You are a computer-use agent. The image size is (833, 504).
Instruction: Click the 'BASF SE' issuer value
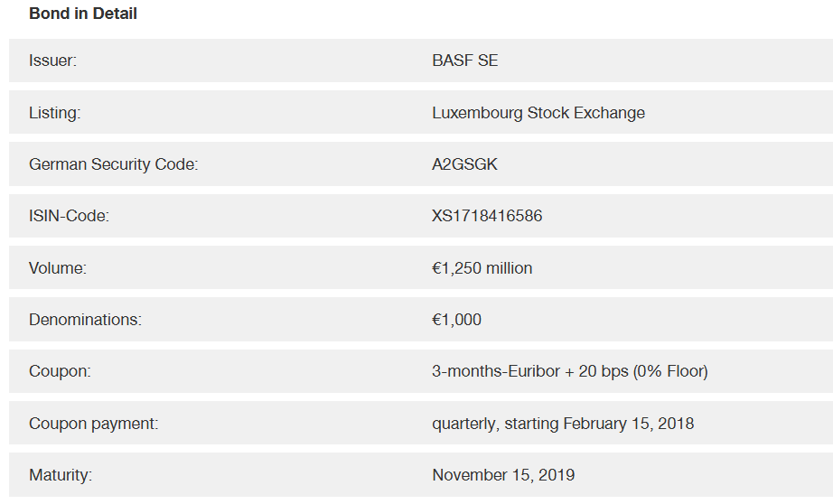464,61
